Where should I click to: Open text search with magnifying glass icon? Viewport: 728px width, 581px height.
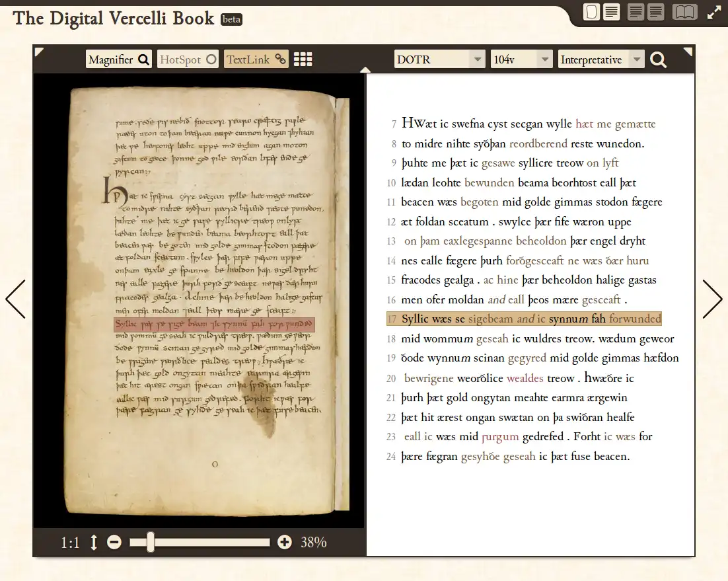coord(658,59)
